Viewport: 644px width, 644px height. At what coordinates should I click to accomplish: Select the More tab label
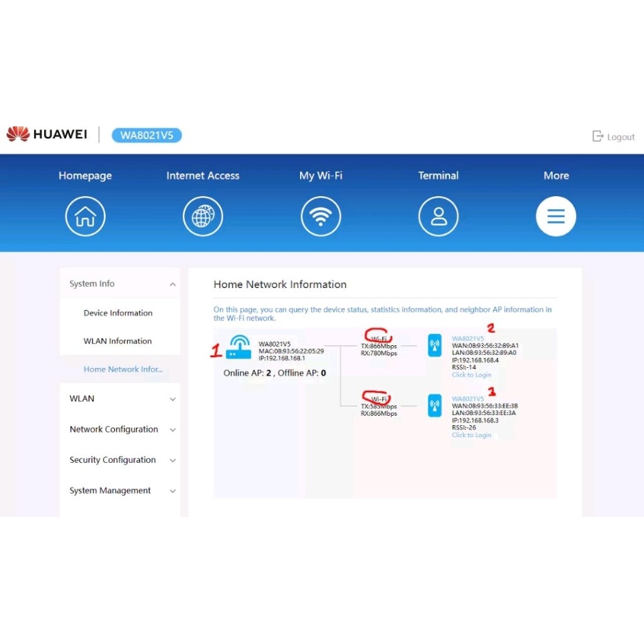click(556, 175)
